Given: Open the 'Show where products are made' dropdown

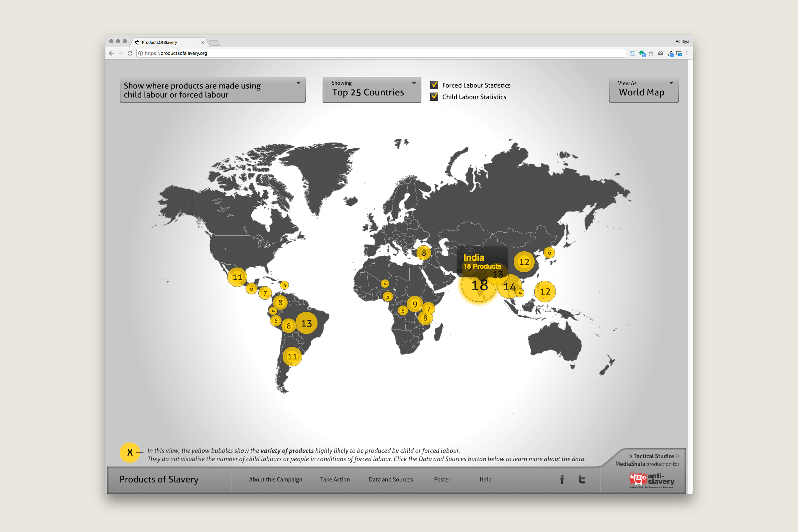Looking at the screenshot, I should pyautogui.click(x=213, y=90).
